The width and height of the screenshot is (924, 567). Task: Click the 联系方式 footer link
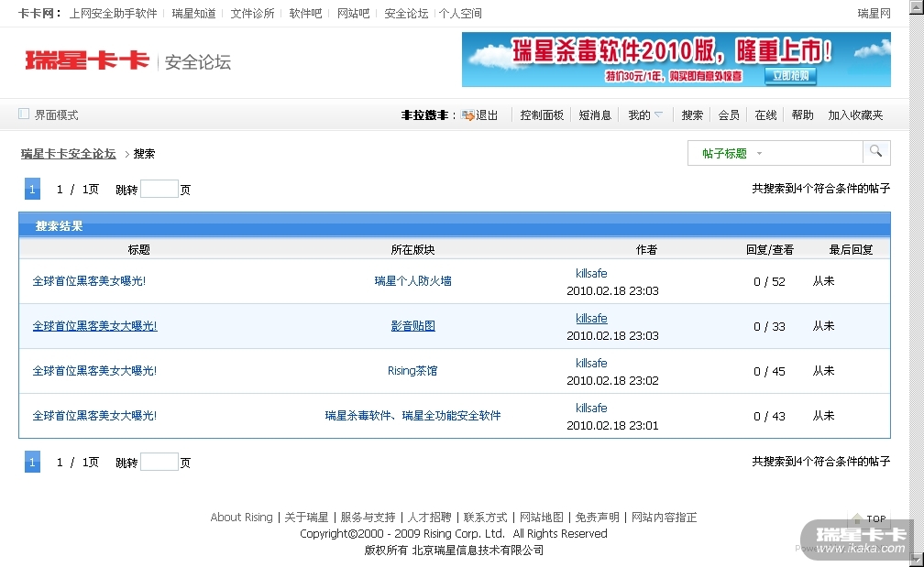point(486,517)
